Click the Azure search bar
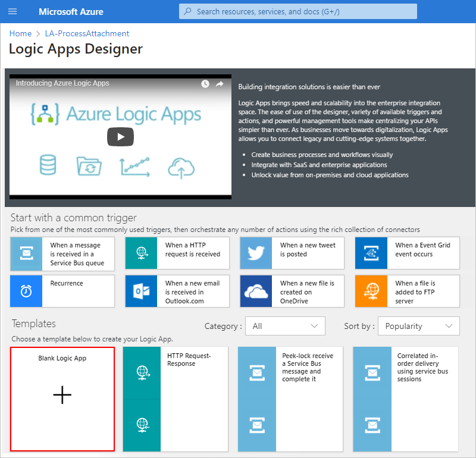The width and height of the screenshot is (476, 458). coord(297,11)
